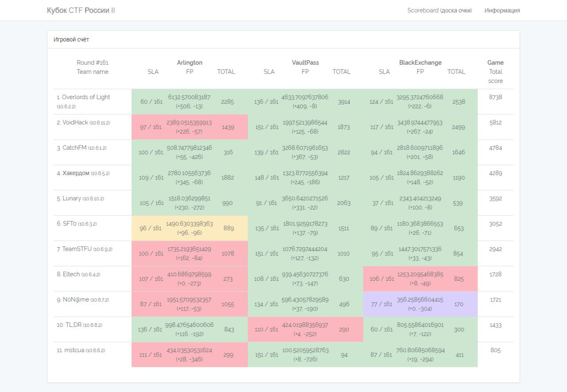Select the BlackExchange FP value 3438.9744477953
Image resolution: width=567 pixels, height=392 pixels.
click(420, 122)
